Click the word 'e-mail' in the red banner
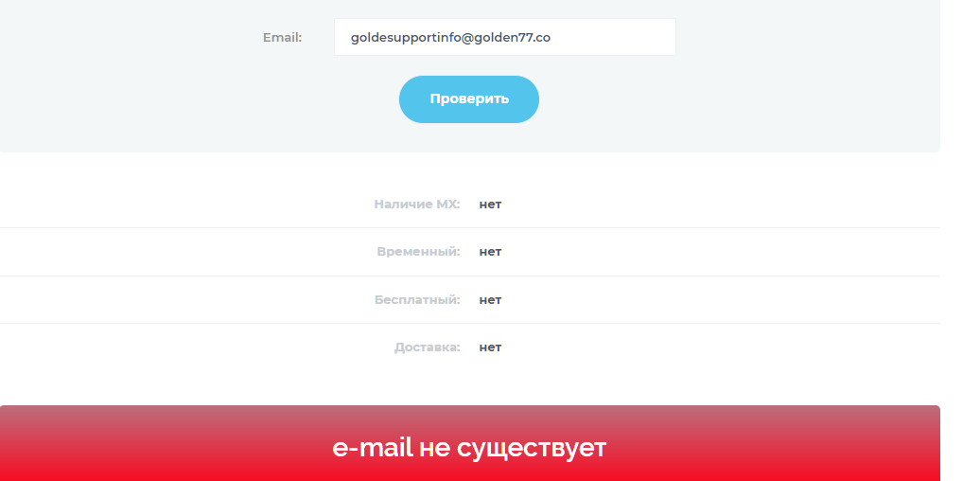980x481 pixels. [373, 448]
